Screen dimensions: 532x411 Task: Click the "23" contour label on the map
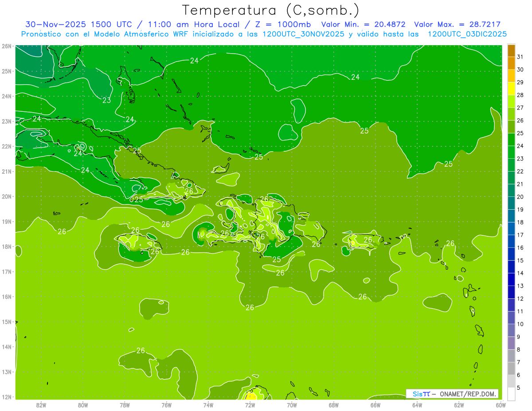107,100
